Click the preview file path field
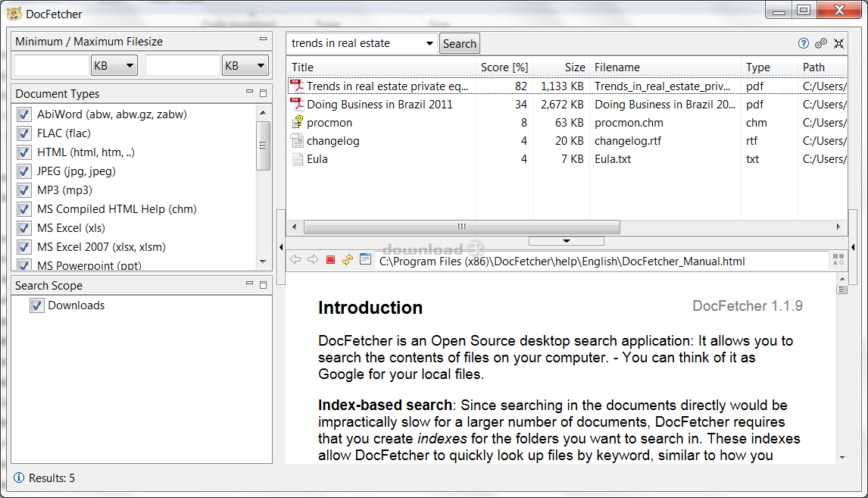The width and height of the screenshot is (868, 498). [x=601, y=261]
